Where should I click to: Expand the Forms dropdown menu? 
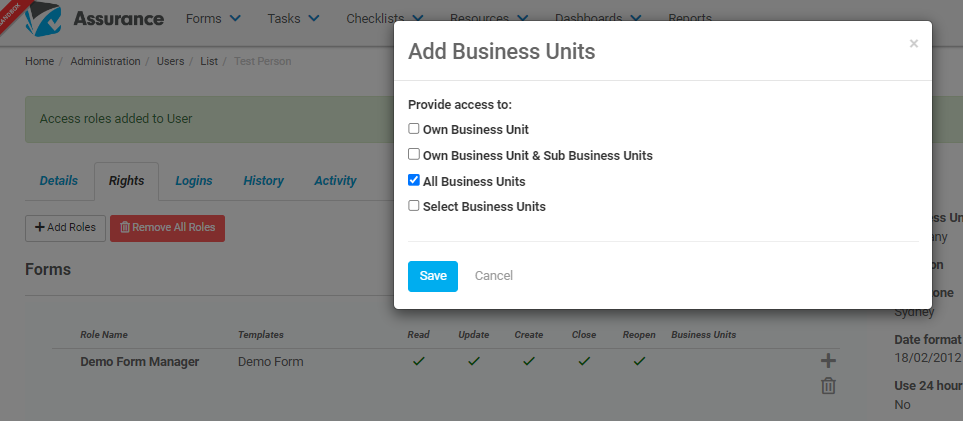(213, 18)
